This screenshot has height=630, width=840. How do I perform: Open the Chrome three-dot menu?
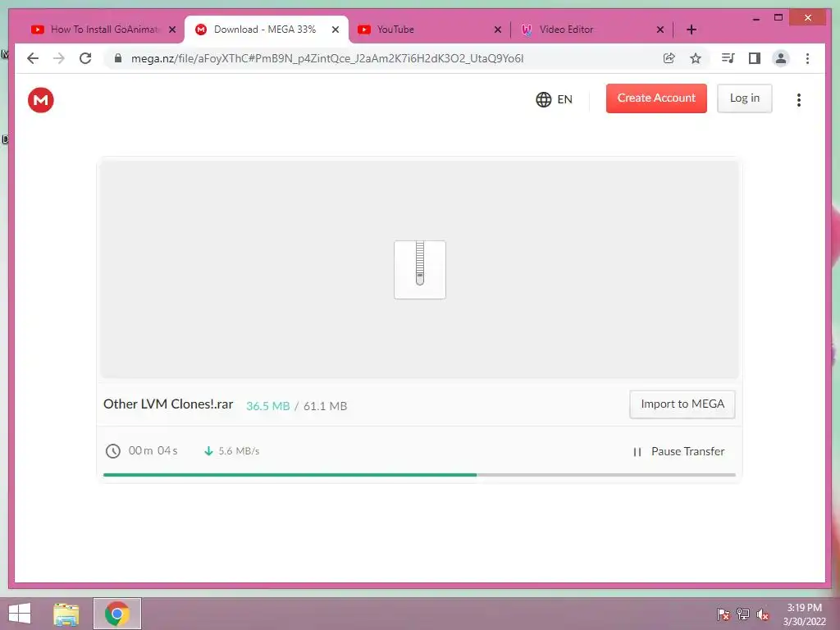point(807,58)
